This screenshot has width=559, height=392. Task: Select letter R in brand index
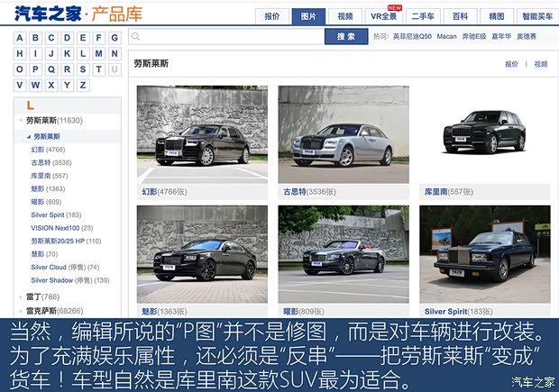67,69
